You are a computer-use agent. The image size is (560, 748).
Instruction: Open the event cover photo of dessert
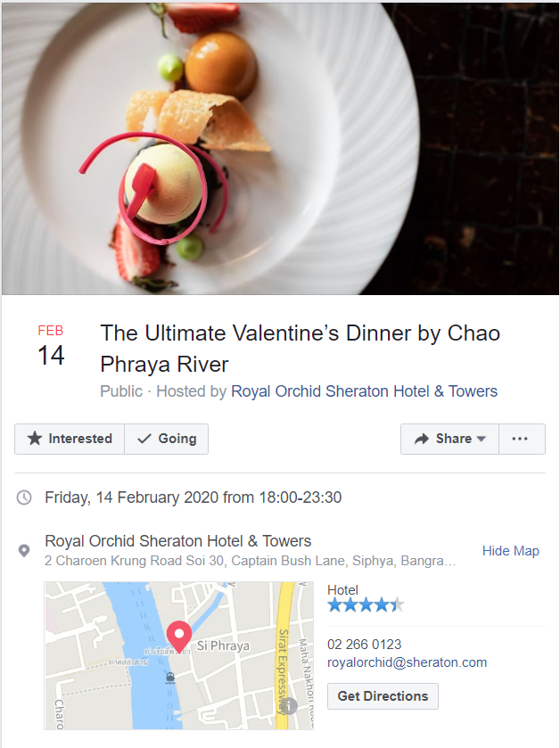(x=280, y=147)
